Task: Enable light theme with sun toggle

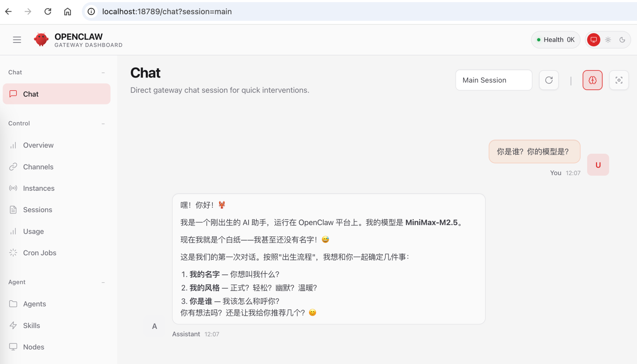Action: pos(608,40)
